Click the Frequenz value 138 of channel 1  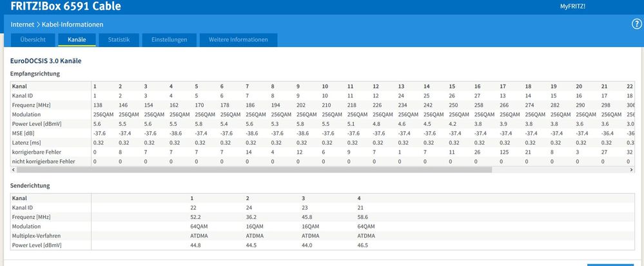point(97,105)
